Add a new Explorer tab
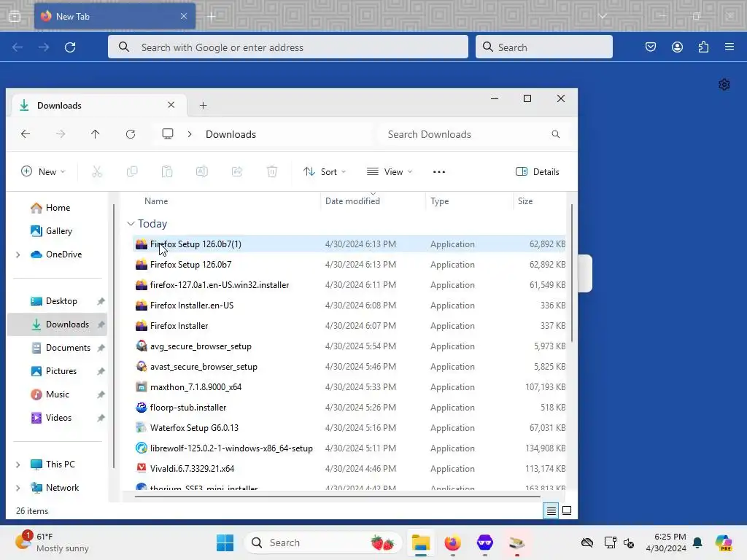Screen dimensions: 747x560 [203, 105]
